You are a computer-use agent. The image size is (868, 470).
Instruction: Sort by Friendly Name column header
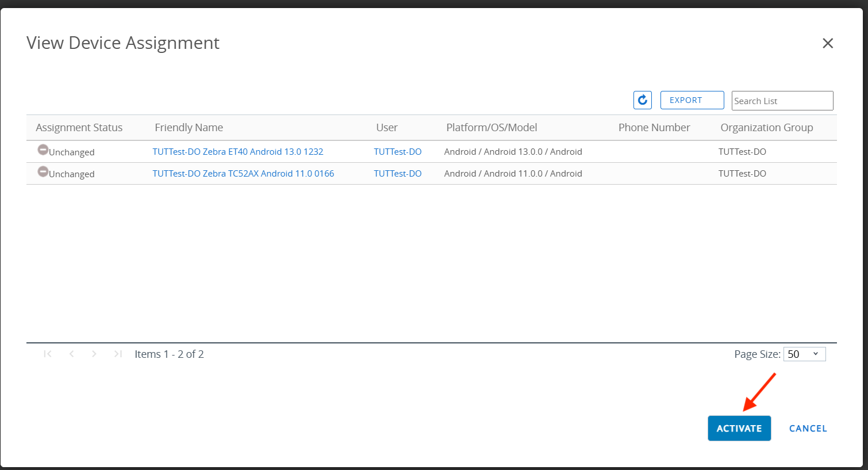click(189, 128)
